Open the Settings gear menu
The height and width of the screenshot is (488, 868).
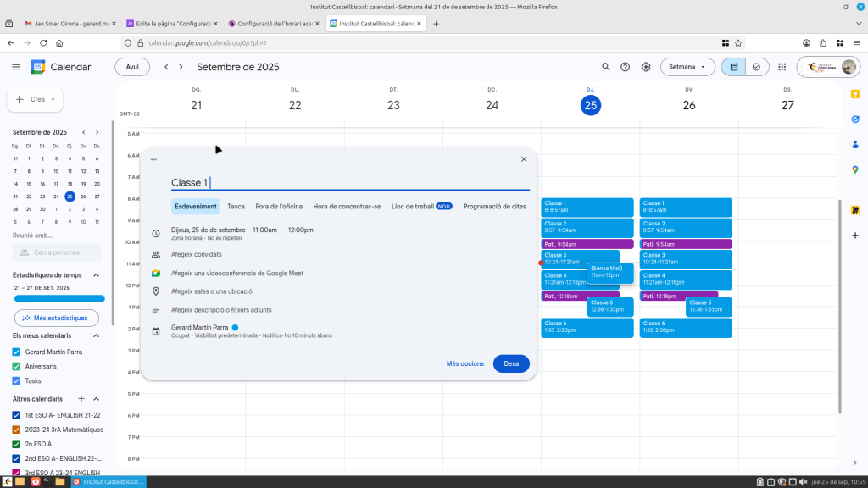[x=646, y=67]
